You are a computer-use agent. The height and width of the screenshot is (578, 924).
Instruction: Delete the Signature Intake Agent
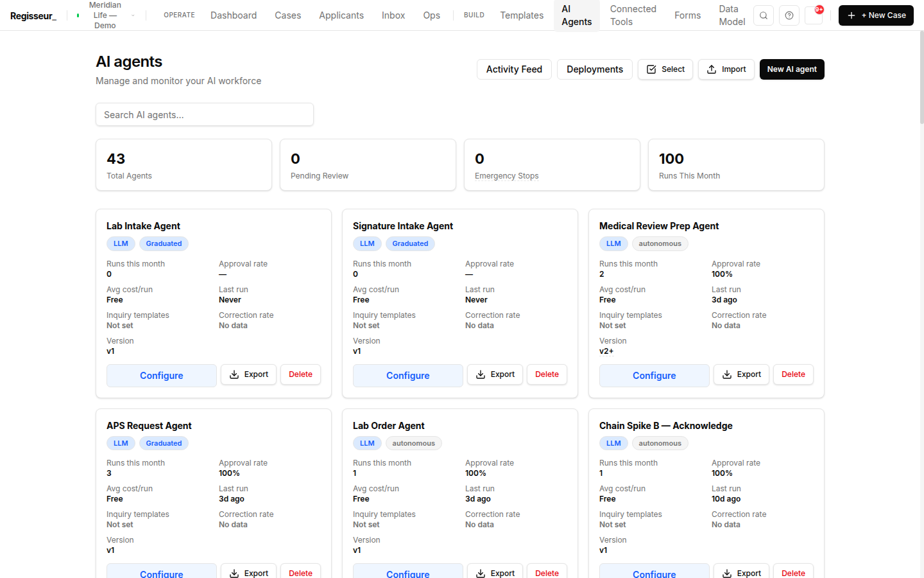point(547,374)
